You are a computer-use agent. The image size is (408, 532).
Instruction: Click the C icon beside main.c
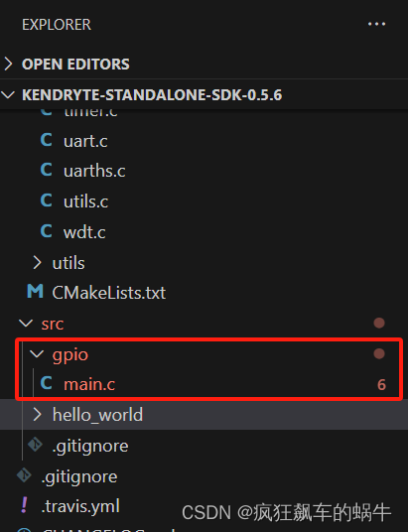point(47,383)
